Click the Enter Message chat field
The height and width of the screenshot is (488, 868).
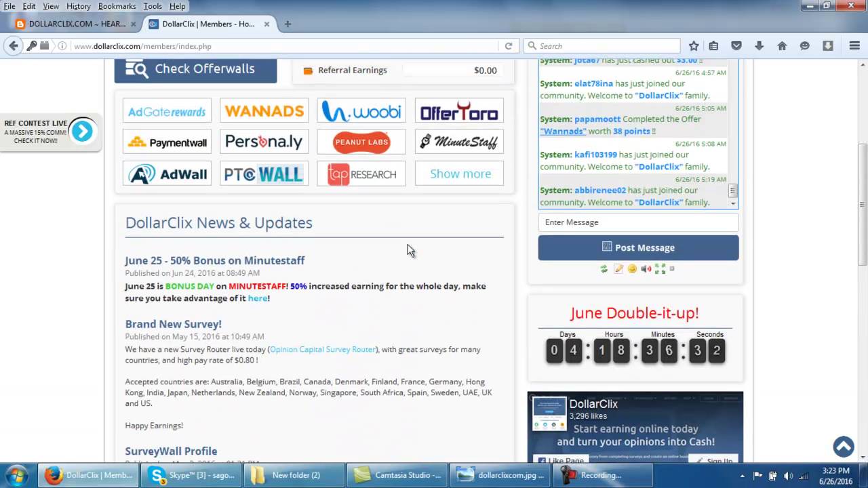pos(638,222)
